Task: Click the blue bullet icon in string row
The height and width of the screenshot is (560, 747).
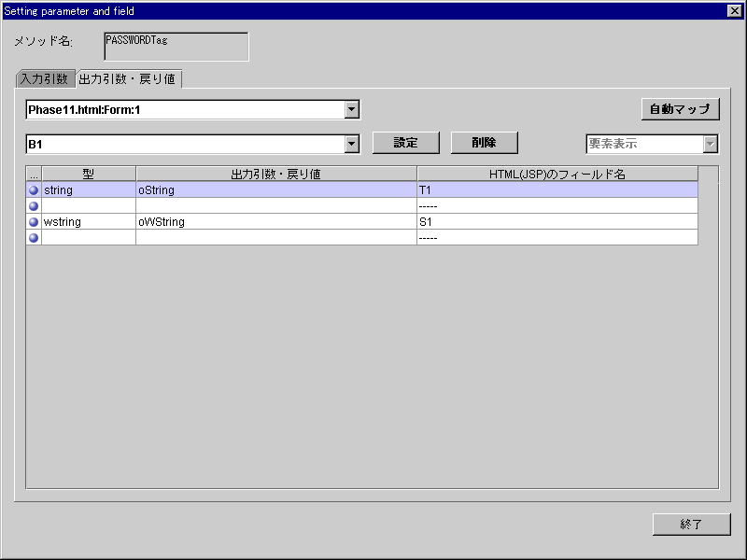Action: click(x=34, y=189)
